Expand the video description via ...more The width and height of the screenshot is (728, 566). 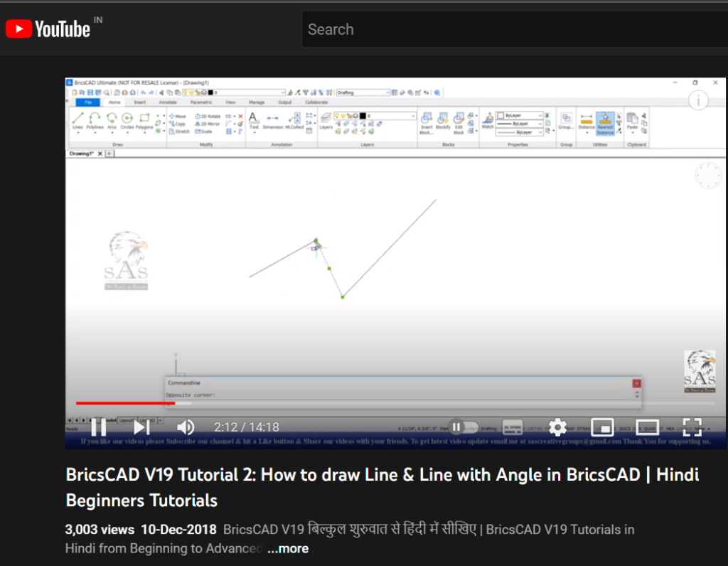[288, 548]
